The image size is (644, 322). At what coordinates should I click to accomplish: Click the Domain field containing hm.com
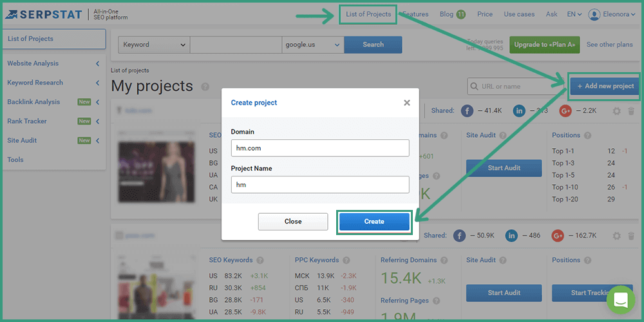(320, 148)
